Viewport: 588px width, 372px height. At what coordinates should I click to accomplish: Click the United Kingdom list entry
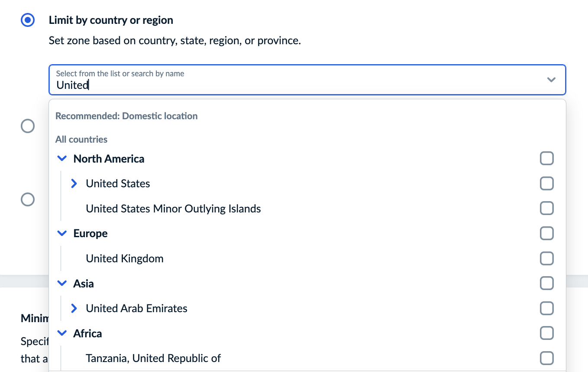(x=124, y=258)
